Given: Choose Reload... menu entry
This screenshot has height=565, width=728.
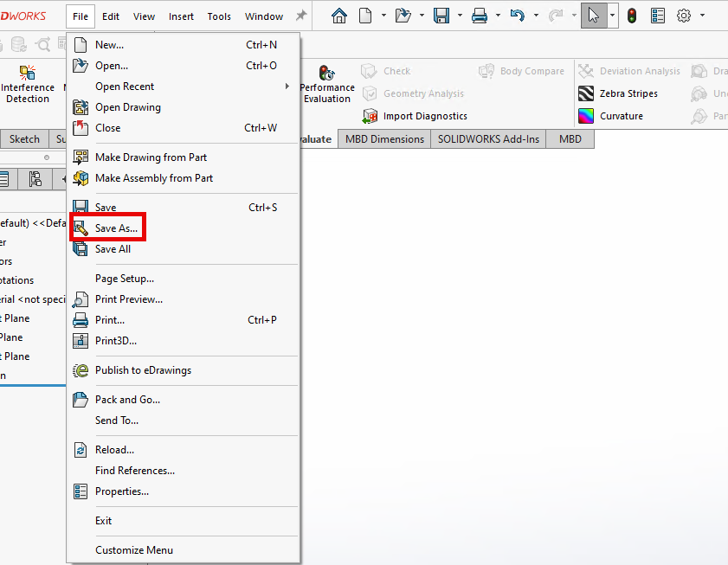Looking at the screenshot, I should tap(184, 450).
